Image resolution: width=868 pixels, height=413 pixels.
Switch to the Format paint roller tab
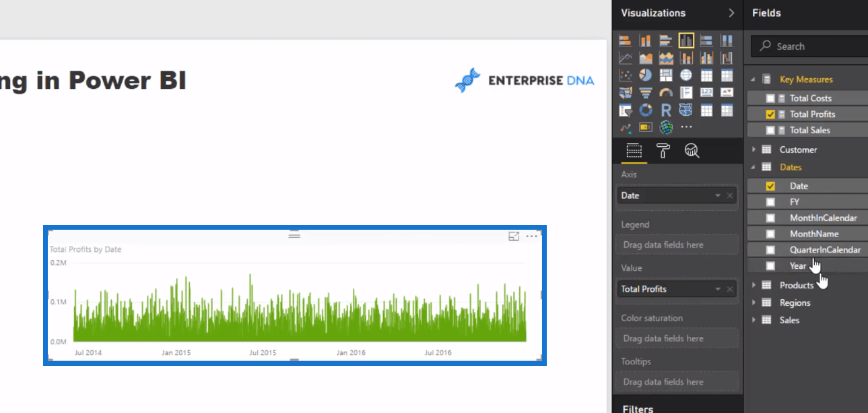pyautogui.click(x=663, y=151)
